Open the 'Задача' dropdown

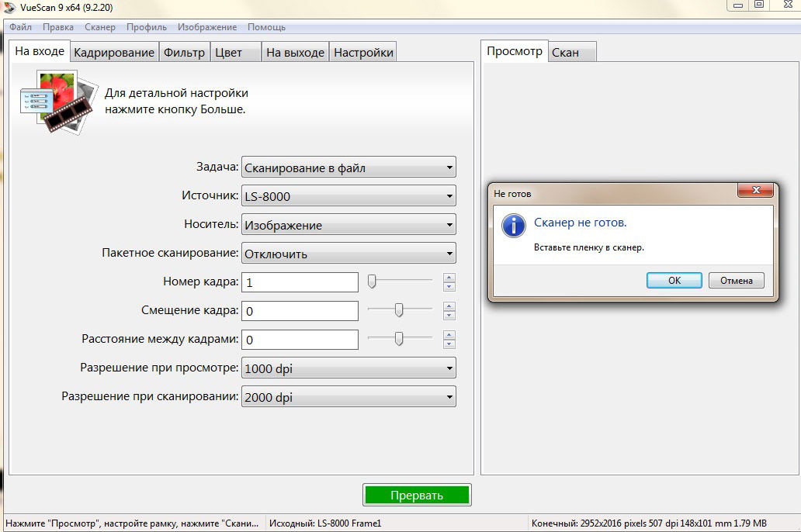click(x=348, y=168)
